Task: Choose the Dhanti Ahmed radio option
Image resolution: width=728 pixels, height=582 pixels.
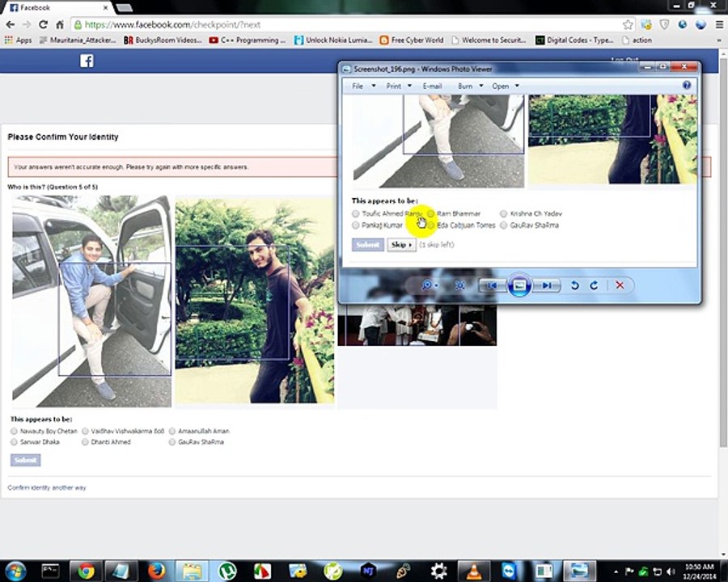Action: coord(85,442)
